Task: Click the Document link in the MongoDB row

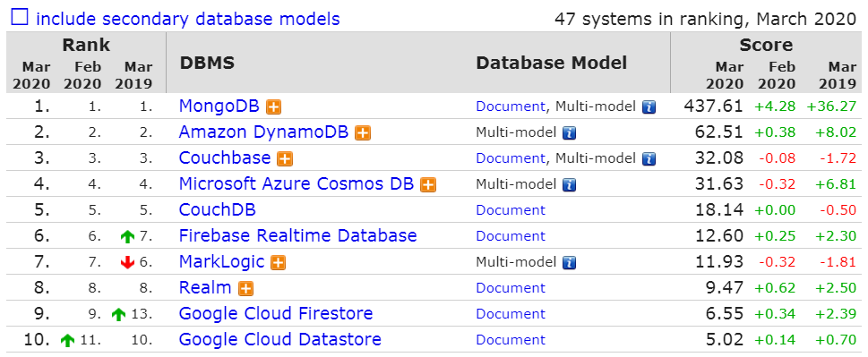Action: point(511,106)
